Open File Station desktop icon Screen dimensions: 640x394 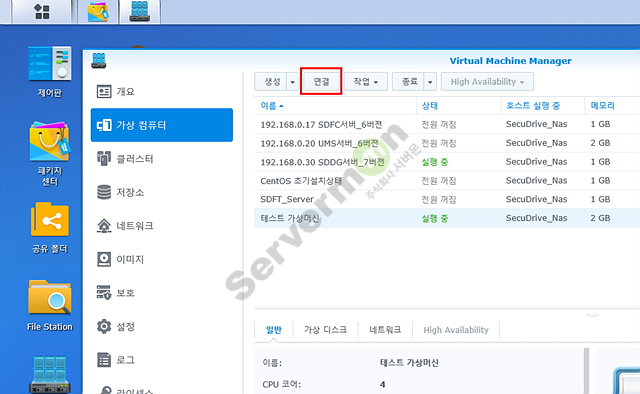click(49, 305)
